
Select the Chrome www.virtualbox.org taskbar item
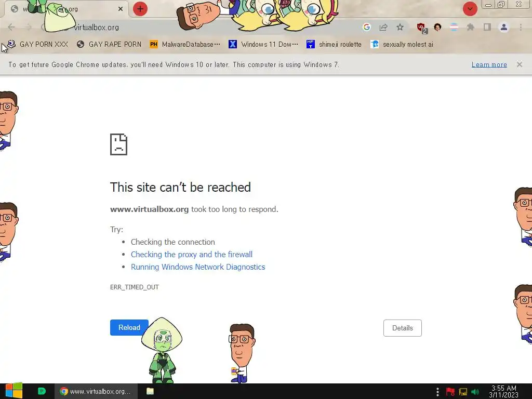click(96, 391)
